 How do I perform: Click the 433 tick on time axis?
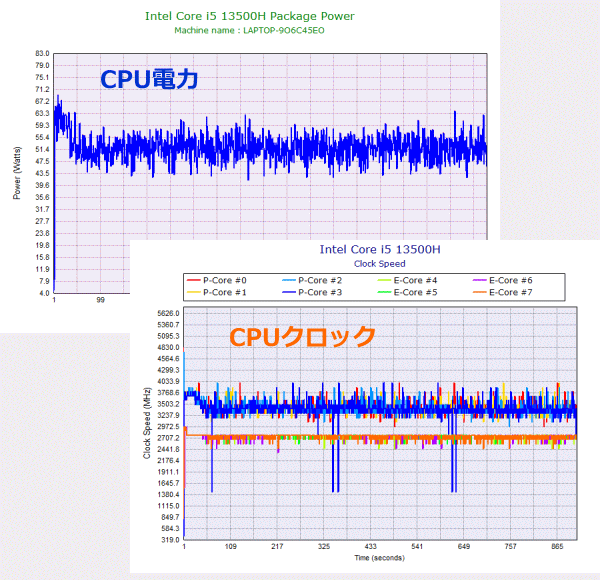click(370, 547)
